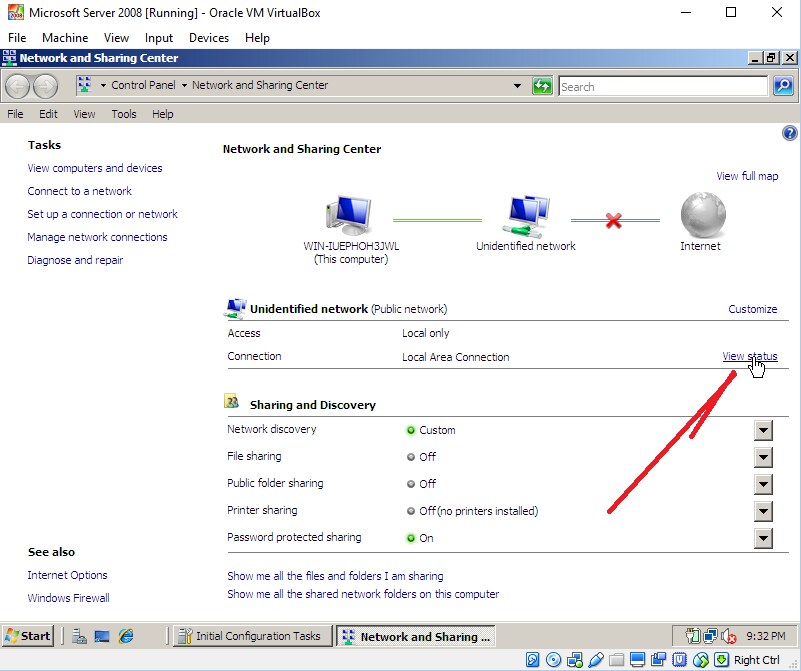
Task: Click the Unidentified network map icon
Action: (x=525, y=214)
